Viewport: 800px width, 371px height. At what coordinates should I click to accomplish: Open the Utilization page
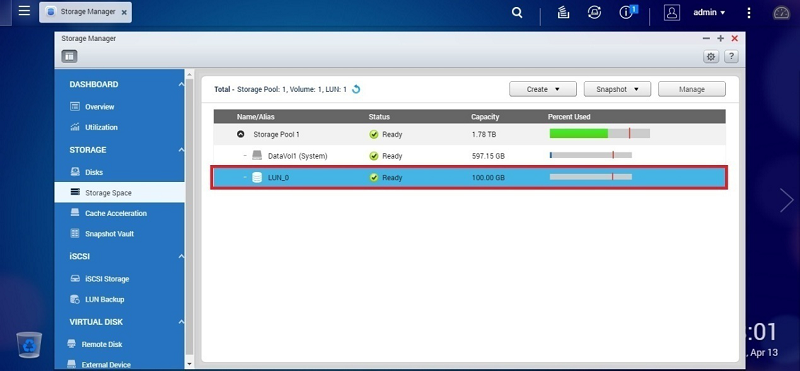point(101,127)
